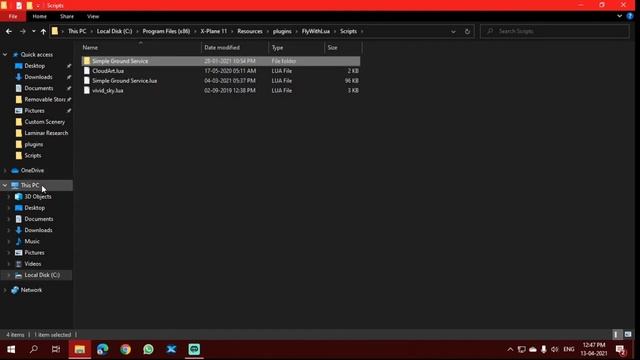Viewport: 640px width, 360px height.
Task: Open Laminar Research folder shortcut
Action: 46,133
